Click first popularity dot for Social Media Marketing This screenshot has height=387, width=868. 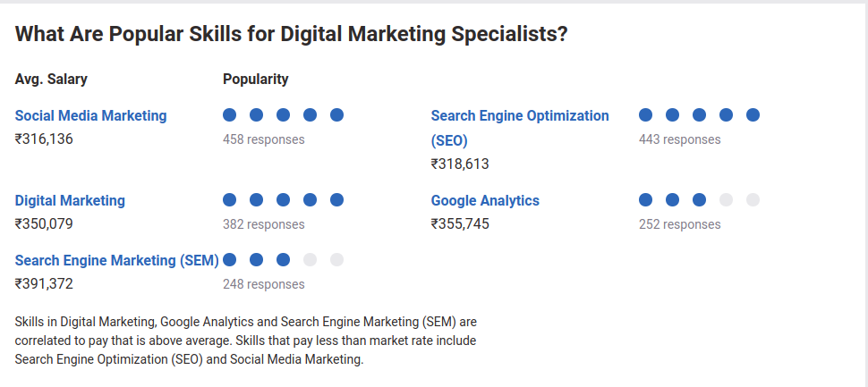click(x=229, y=115)
